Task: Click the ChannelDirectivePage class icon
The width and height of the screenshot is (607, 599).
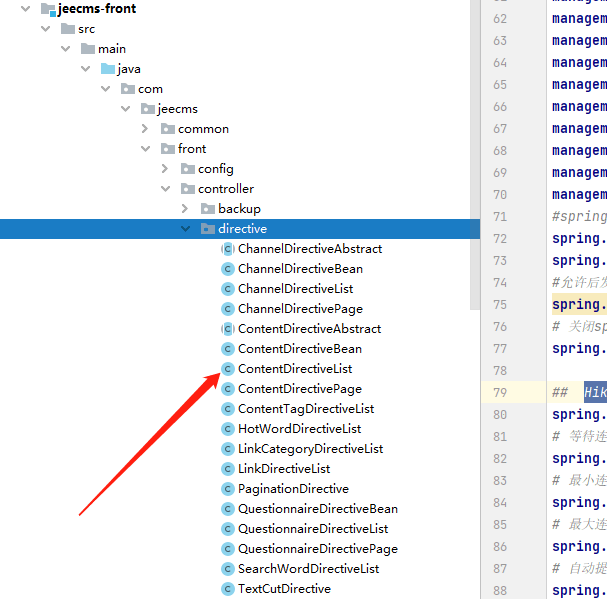Action: (x=228, y=309)
